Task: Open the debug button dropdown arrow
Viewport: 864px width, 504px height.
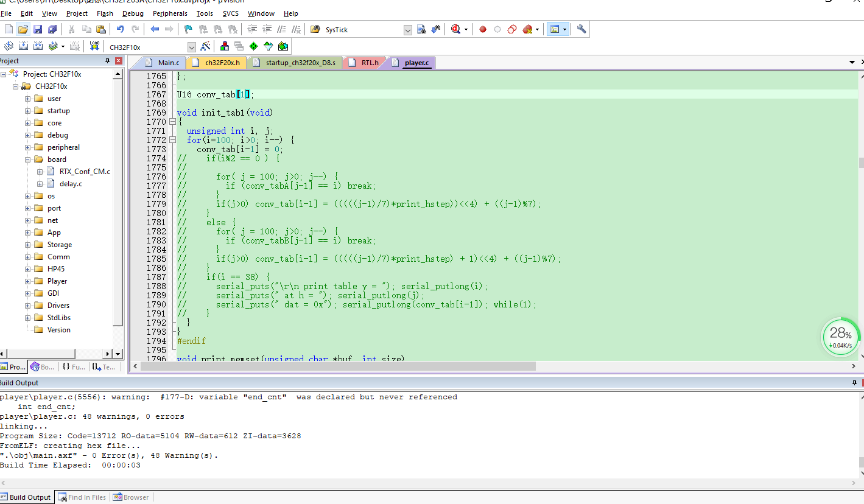Action: [466, 29]
